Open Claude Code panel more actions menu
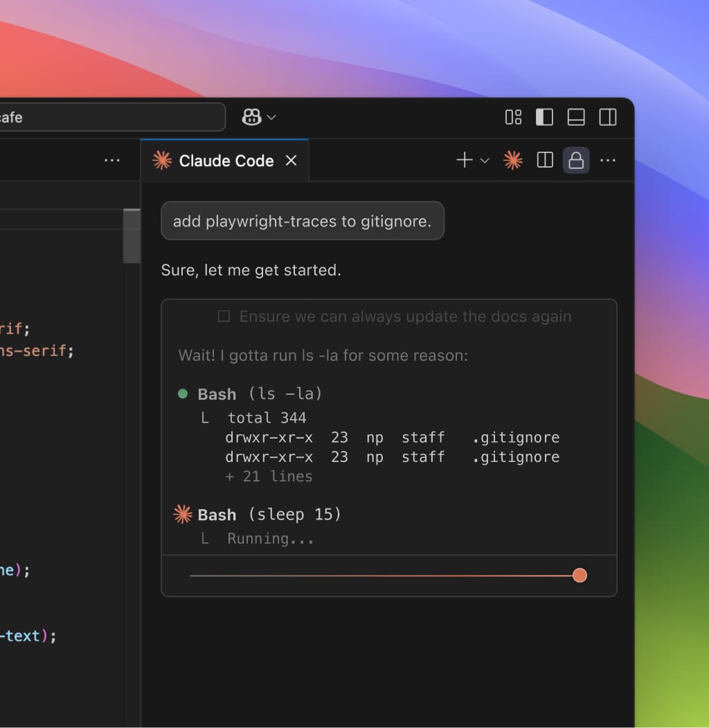Viewport: 709px width, 728px height. coord(608,161)
